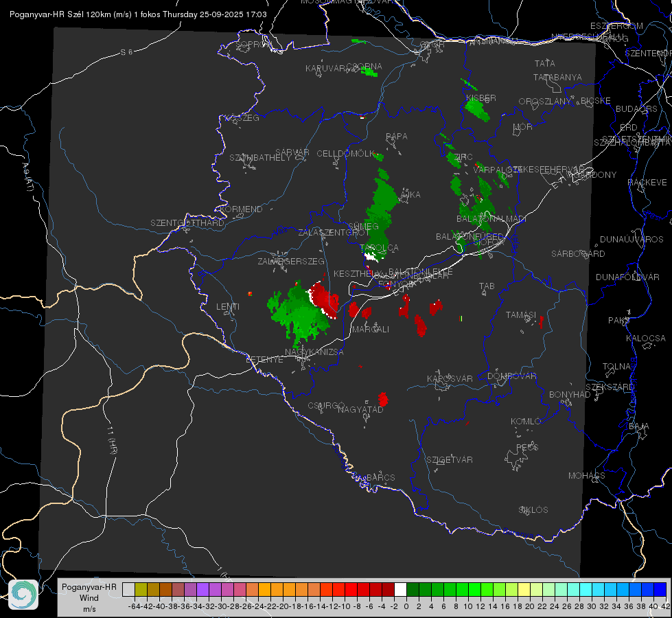Click the TAB city label
Image resolution: width=672 pixels, height=618 pixels.
click(487, 286)
